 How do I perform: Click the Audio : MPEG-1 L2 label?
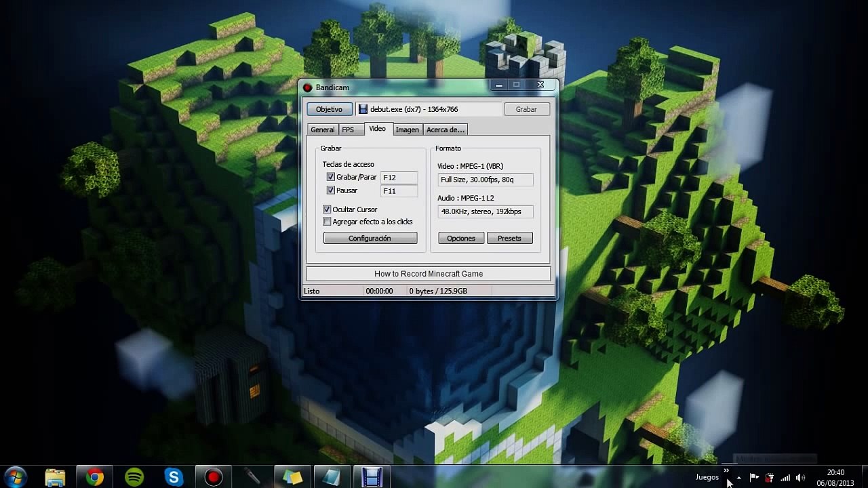click(466, 198)
